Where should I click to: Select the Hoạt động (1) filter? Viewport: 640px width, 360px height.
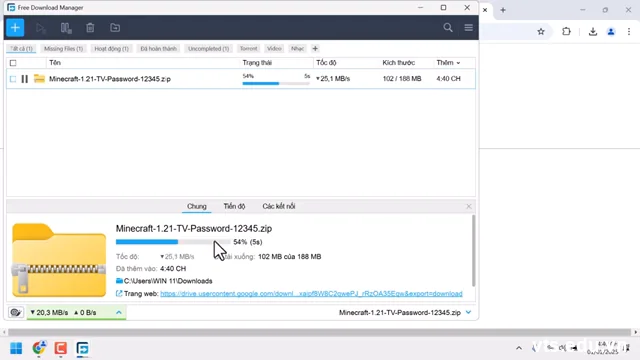tap(111, 49)
